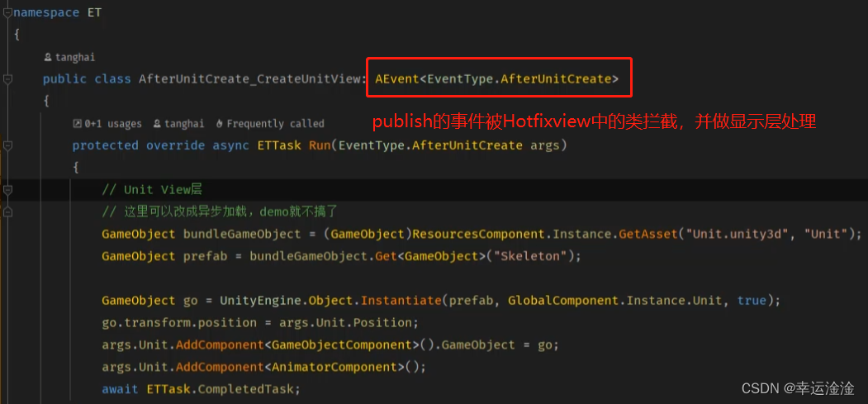Image resolution: width=868 pixels, height=404 pixels.
Task: Click the override keyword
Action: click(x=175, y=145)
